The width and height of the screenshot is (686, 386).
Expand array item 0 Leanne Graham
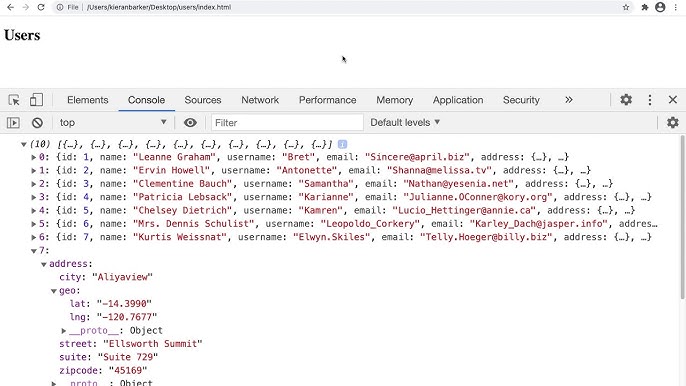click(x=33, y=157)
